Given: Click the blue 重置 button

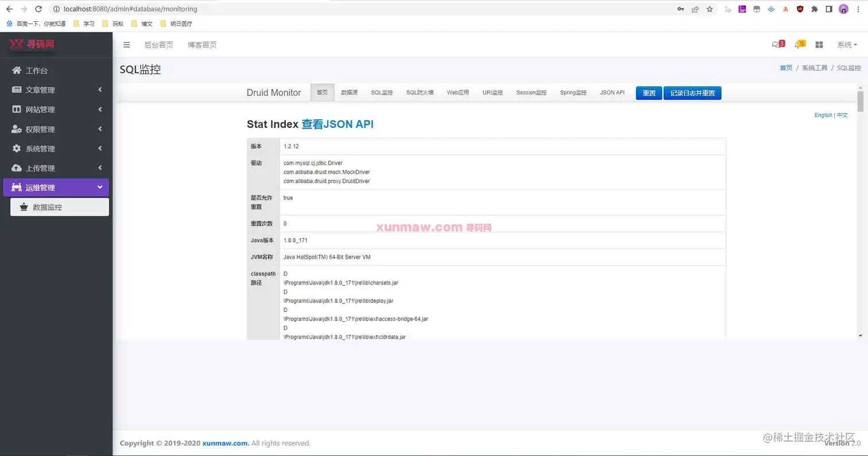Looking at the screenshot, I should point(649,93).
